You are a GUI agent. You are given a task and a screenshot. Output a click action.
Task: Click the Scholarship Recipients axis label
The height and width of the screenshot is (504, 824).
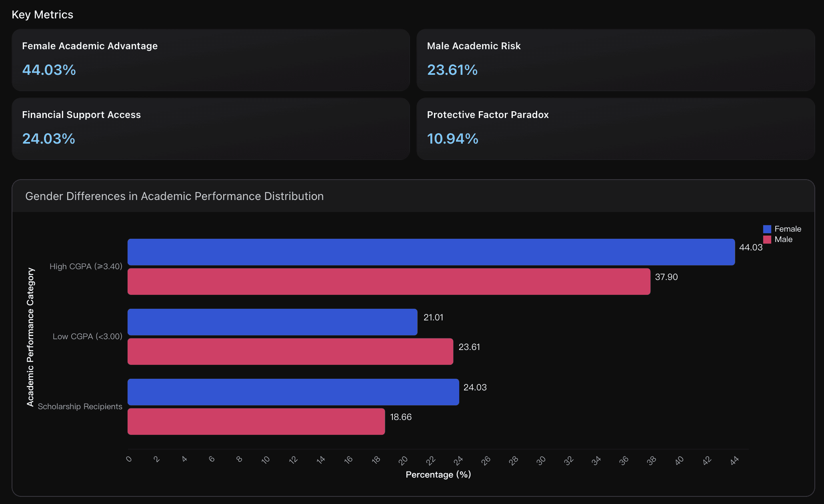coord(80,406)
